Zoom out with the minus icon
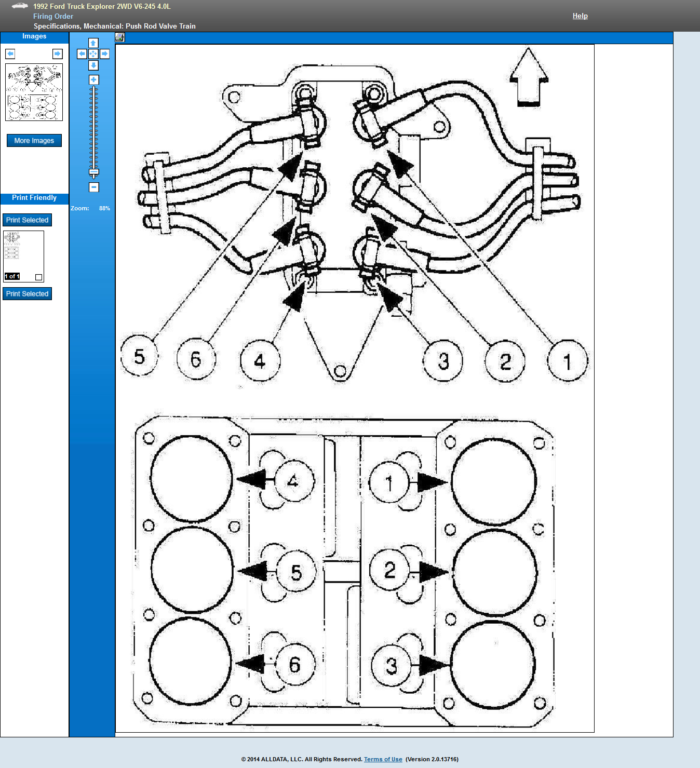 coord(94,187)
